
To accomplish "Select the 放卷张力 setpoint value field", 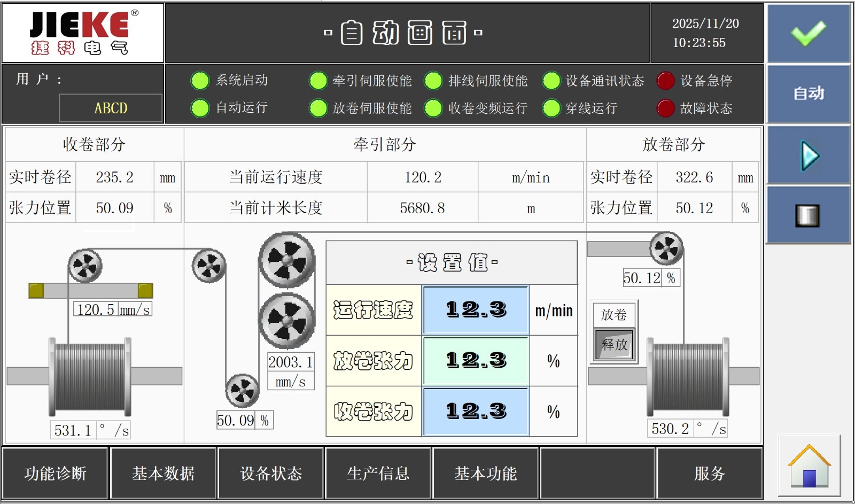I will (476, 361).
